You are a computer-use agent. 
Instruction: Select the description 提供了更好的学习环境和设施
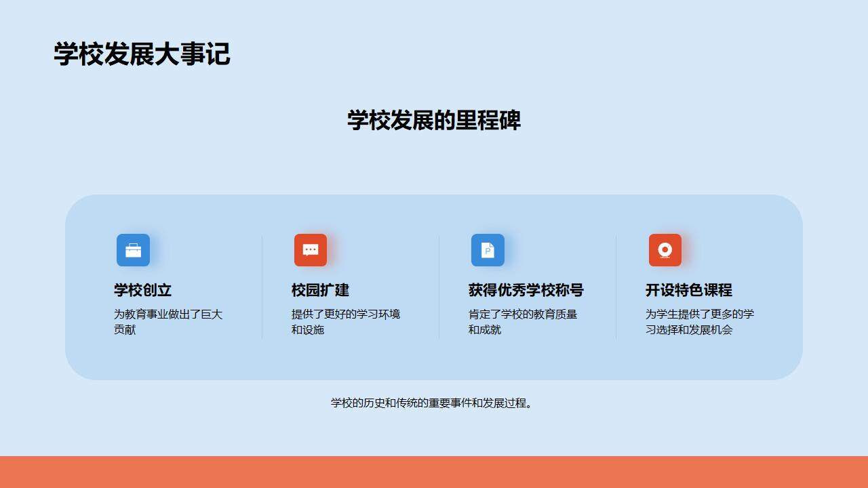click(346, 322)
